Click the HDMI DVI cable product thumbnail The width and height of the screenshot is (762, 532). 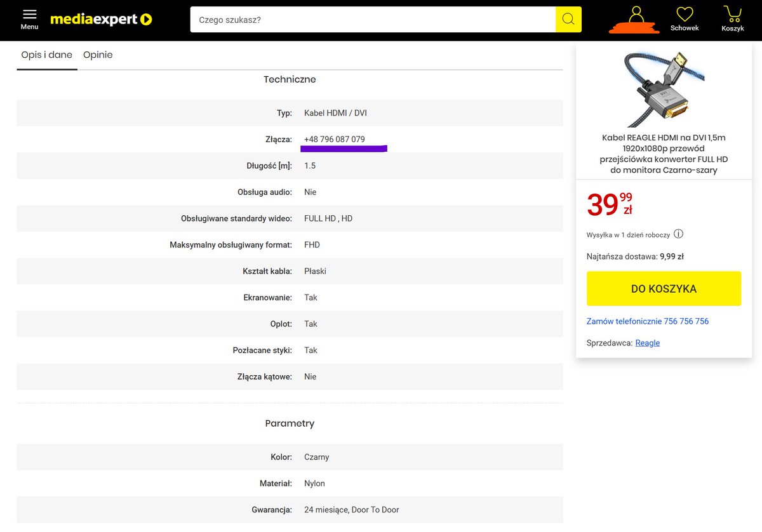click(664, 89)
